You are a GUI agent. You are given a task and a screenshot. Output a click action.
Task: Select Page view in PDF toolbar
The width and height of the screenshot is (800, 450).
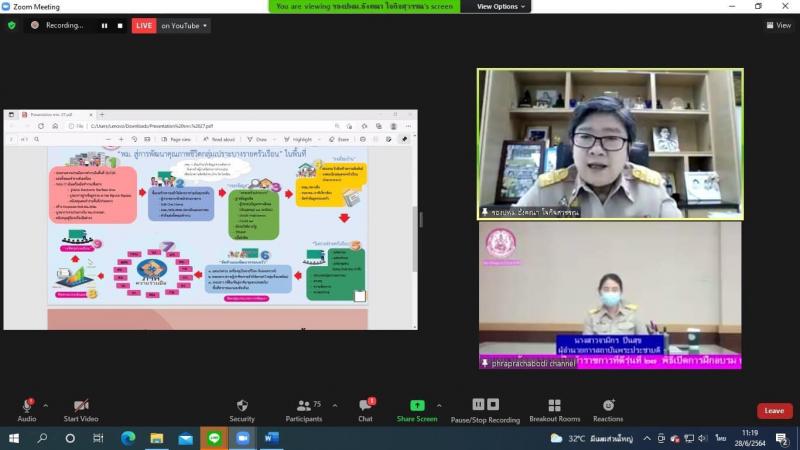click(176, 139)
